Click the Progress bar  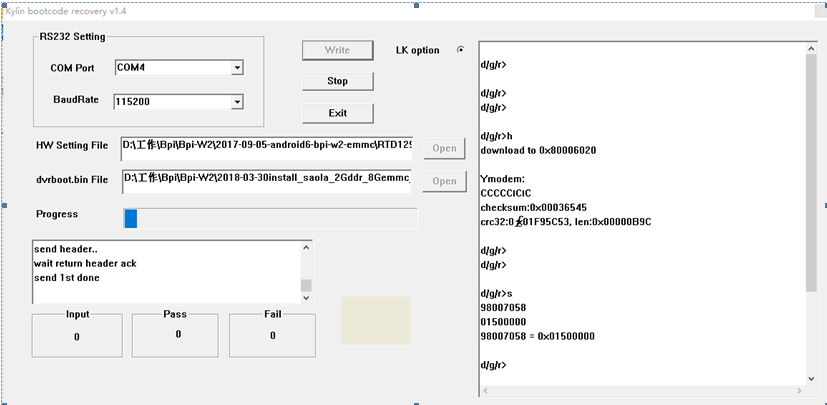click(270, 218)
